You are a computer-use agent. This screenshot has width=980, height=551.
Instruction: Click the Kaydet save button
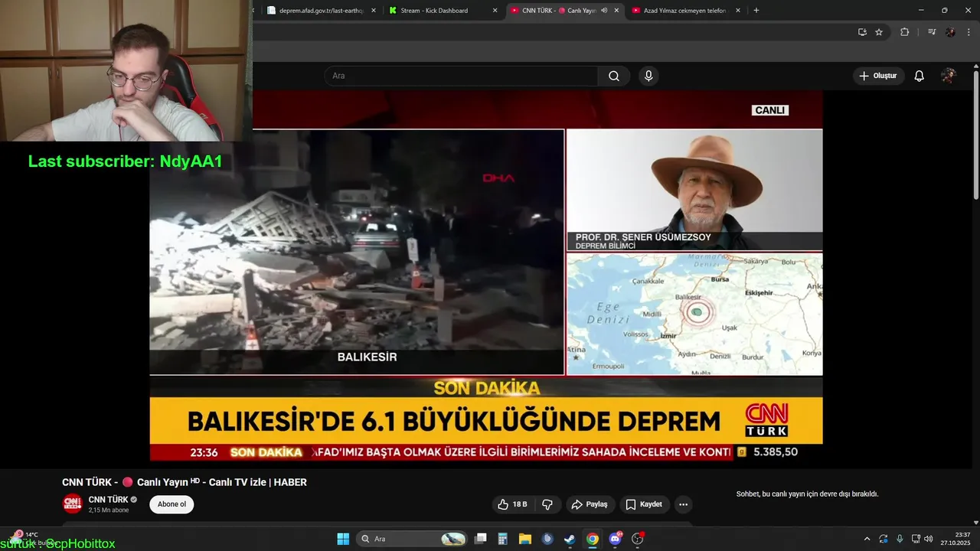[644, 504]
